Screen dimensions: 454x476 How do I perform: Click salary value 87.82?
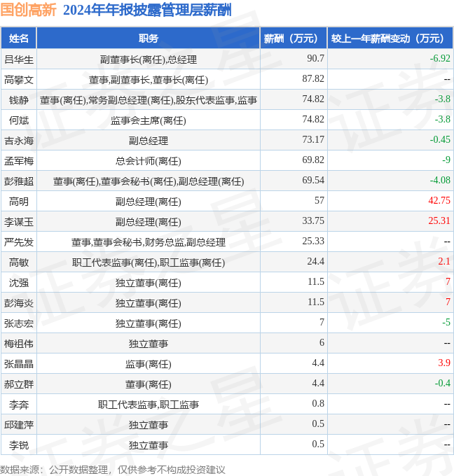313,78
